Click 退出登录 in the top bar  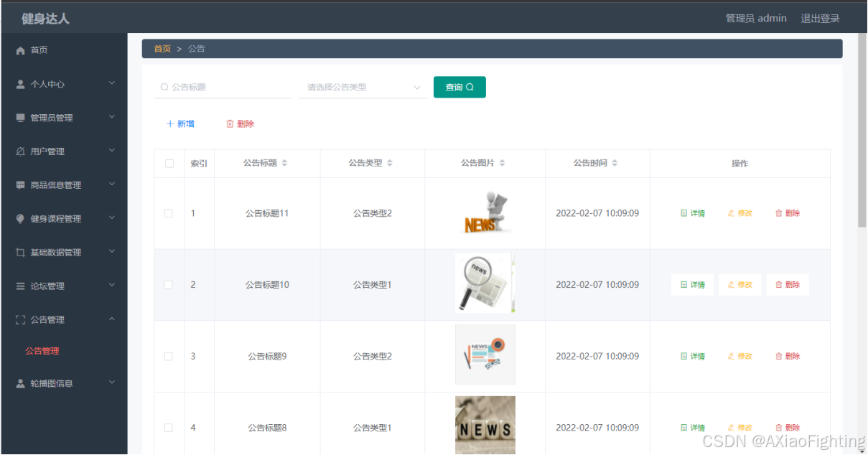pyautogui.click(x=821, y=19)
